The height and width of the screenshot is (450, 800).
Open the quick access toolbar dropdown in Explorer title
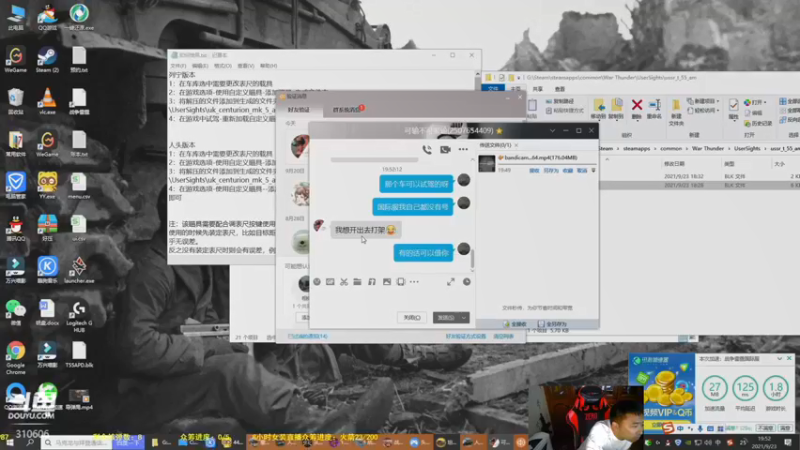click(x=519, y=78)
